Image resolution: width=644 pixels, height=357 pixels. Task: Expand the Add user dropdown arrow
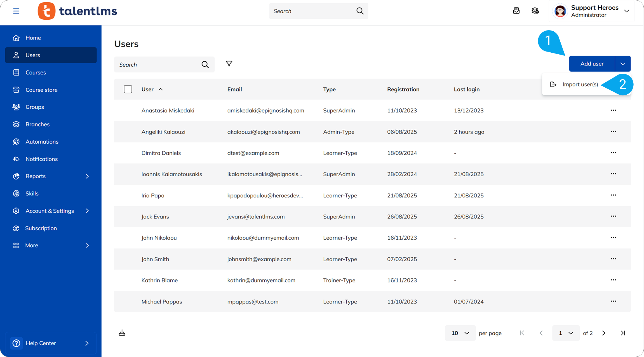(623, 64)
